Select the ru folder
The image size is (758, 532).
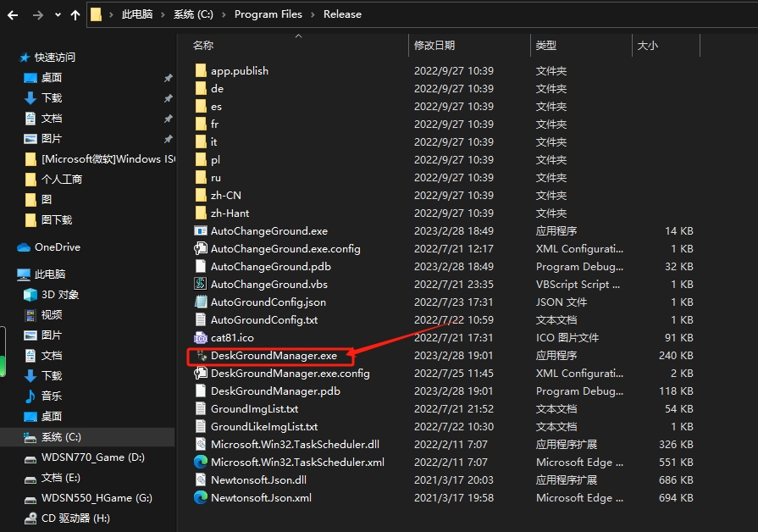pos(216,178)
